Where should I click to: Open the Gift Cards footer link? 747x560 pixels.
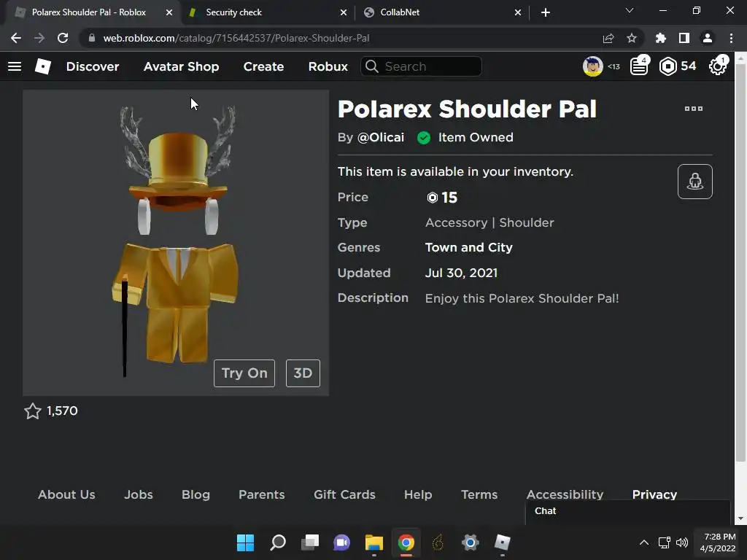[344, 495]
